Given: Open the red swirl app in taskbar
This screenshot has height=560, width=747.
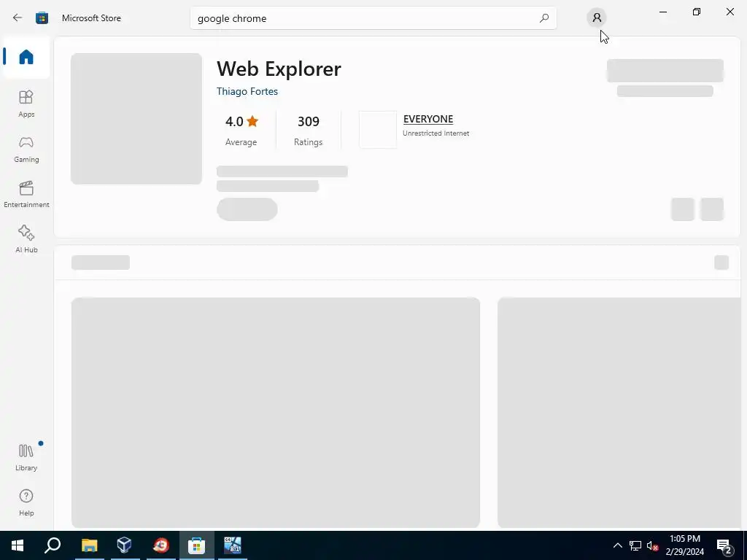Looking at the screenshot, I should coord(160,545).
